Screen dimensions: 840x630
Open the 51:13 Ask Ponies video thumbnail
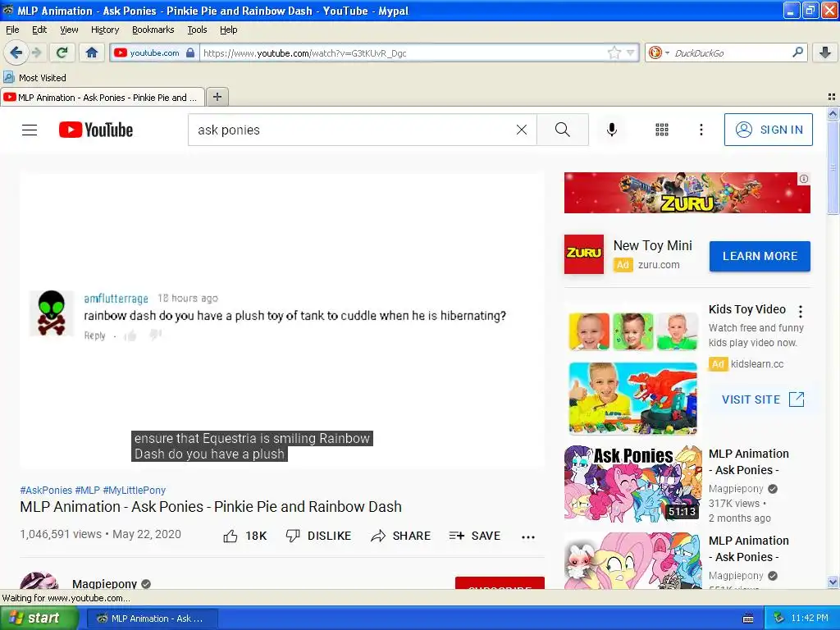click(x=632, y=484)
